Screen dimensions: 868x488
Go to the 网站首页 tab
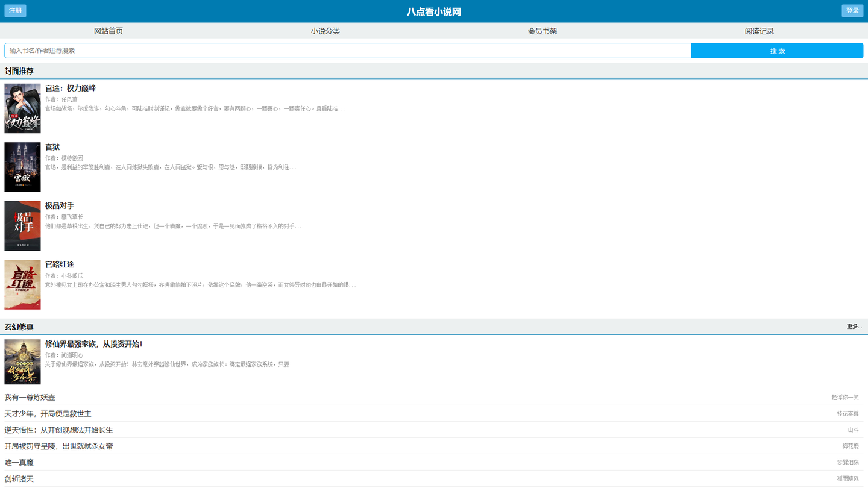click(x=108, y=31)
